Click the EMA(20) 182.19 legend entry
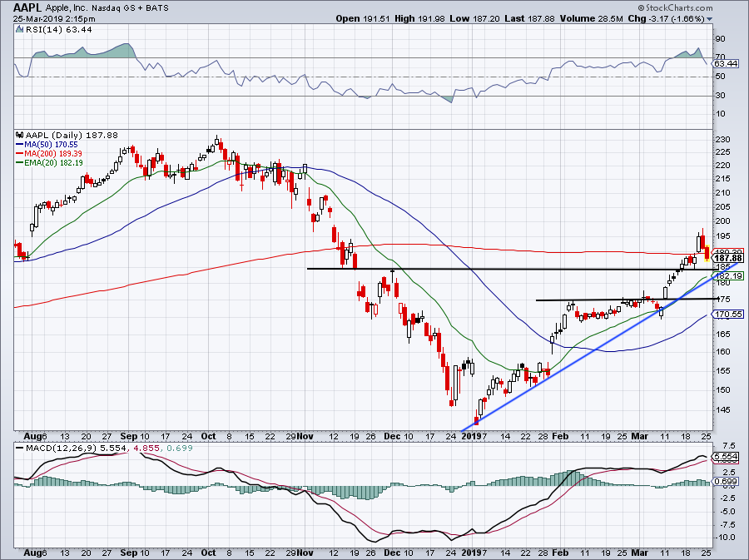The height and width of the screenshot is (560, 749). tap(53, 163)
